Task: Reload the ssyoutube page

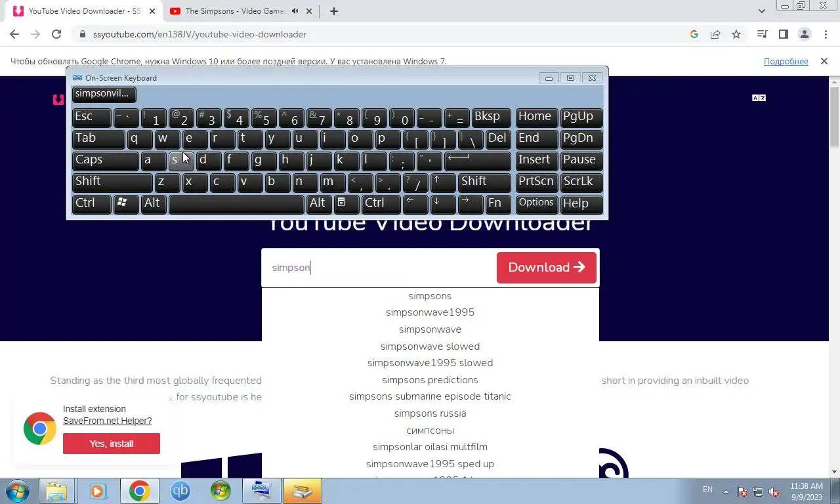Action: pos(56,34)
